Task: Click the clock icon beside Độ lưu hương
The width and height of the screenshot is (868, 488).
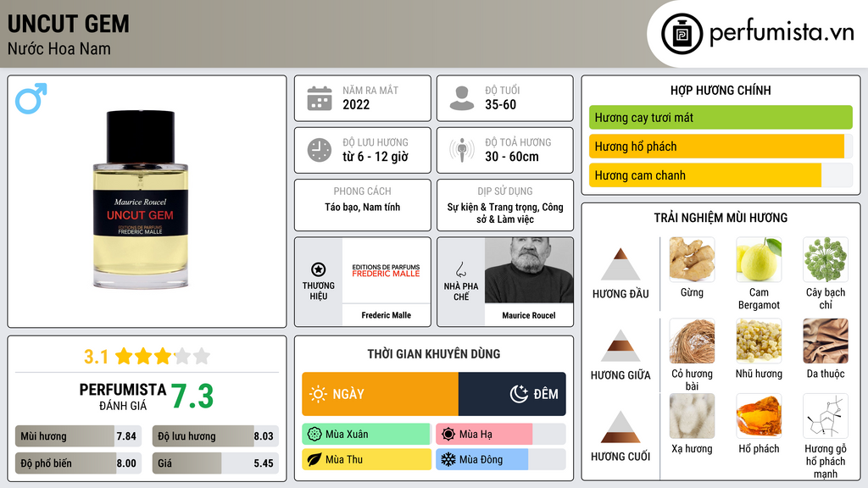Action: coord(320,150)
